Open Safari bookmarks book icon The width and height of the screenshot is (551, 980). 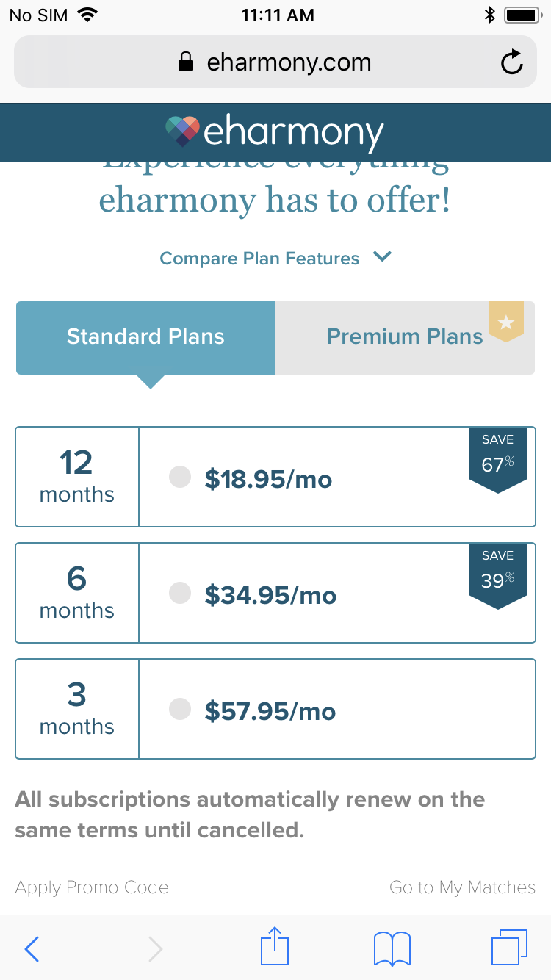[392, 948]
